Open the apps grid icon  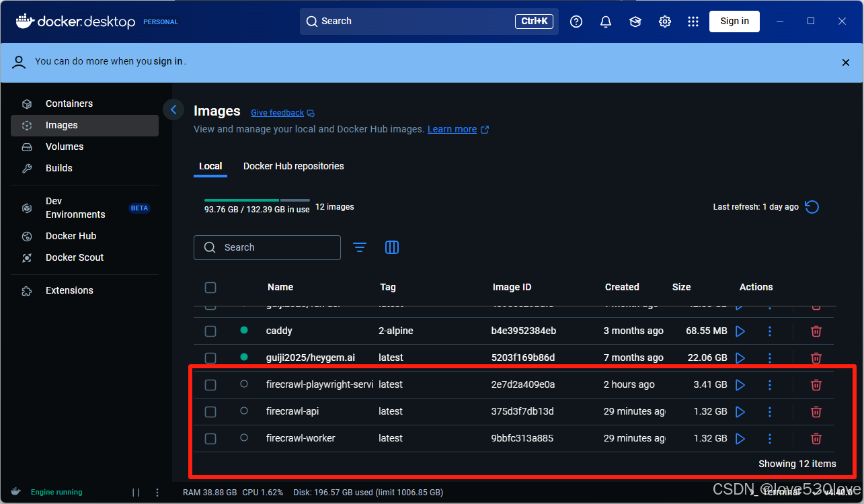693,22
